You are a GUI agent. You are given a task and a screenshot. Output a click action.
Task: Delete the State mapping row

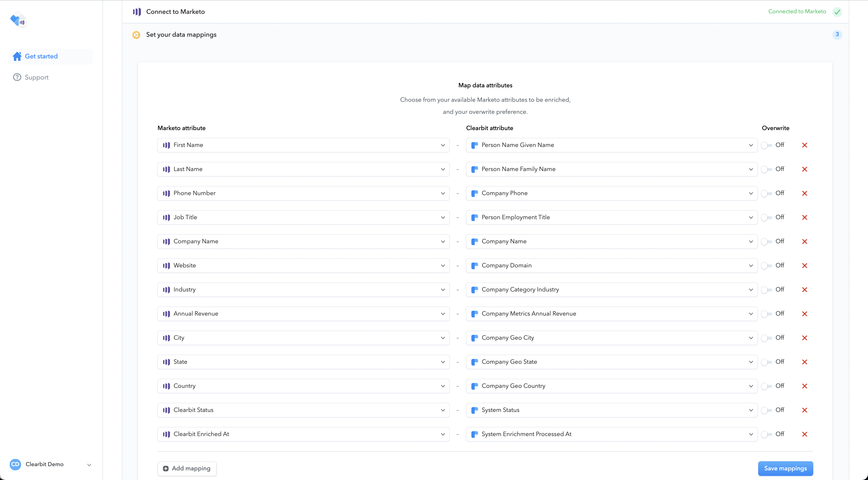[x=805, y=362]
